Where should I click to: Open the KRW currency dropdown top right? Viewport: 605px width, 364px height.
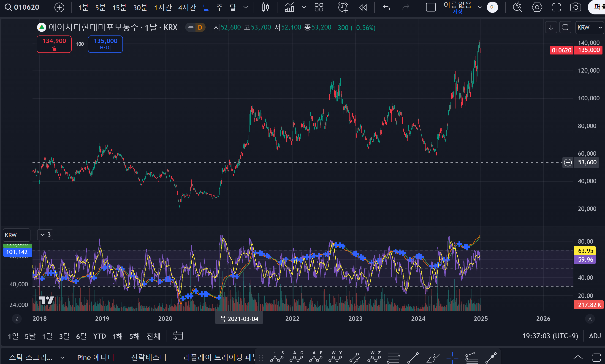tap(589, 27)
